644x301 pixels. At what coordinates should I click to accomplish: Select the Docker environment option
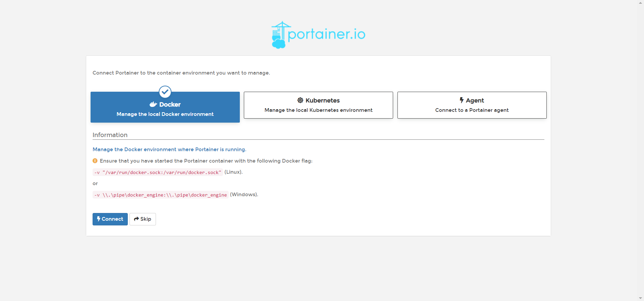coord(165,107)
